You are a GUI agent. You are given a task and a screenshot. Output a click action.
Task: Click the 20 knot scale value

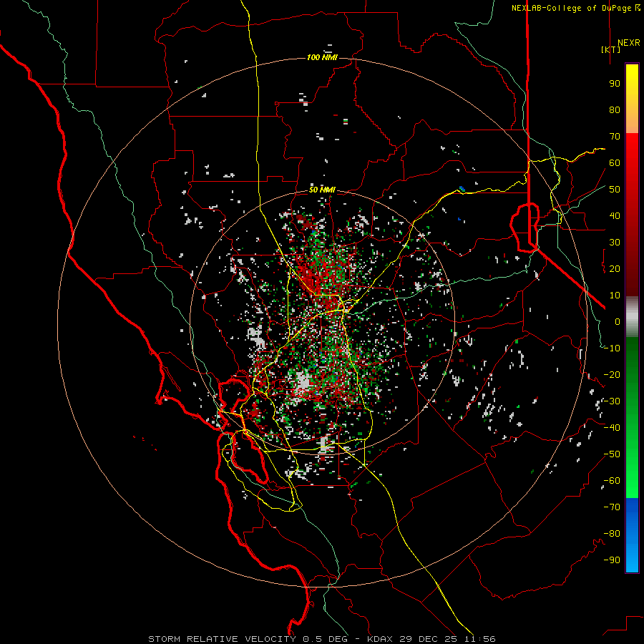click(x=615, y=268)
